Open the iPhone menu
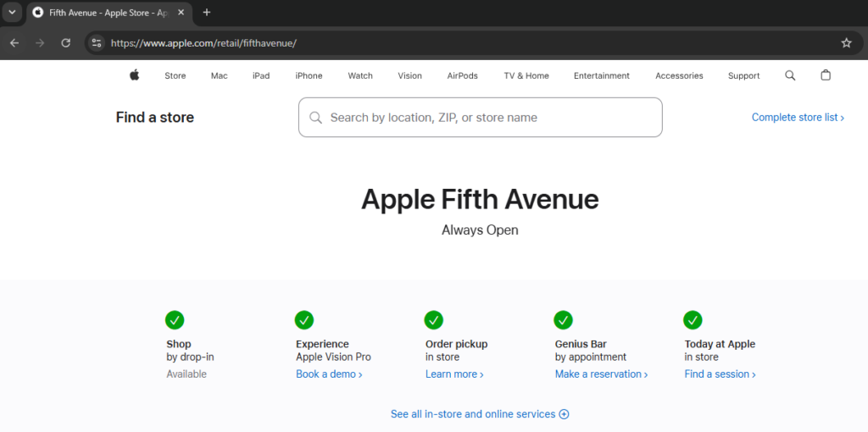Image resolution: width=868 pixels, height=432 pixels. click(309, 75)
